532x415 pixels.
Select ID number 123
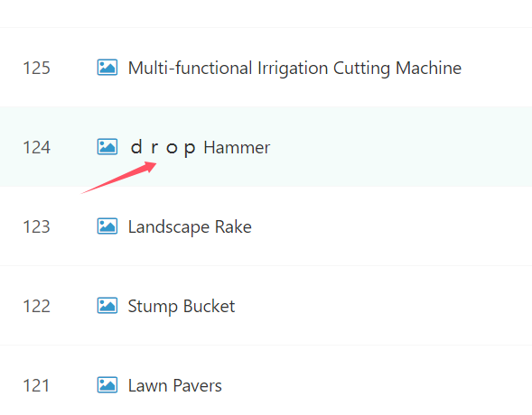[x=36, y=226]
